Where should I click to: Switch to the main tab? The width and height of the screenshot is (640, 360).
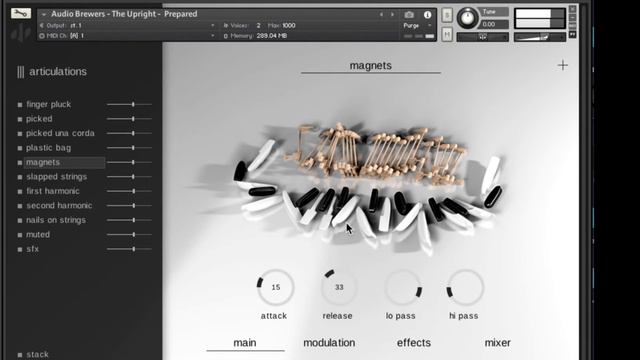click(x=245, y=343)
